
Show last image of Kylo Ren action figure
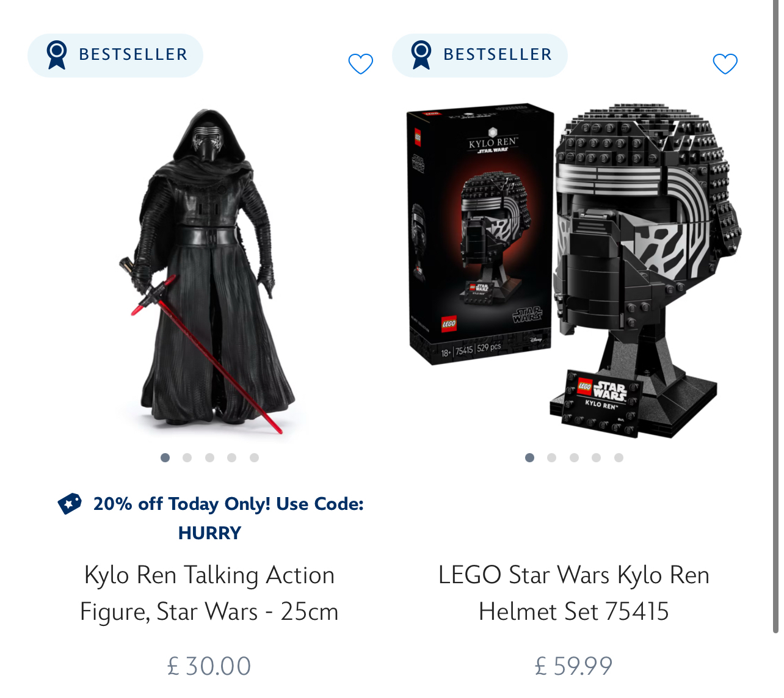pyautogui.click(x=254, y=457)
